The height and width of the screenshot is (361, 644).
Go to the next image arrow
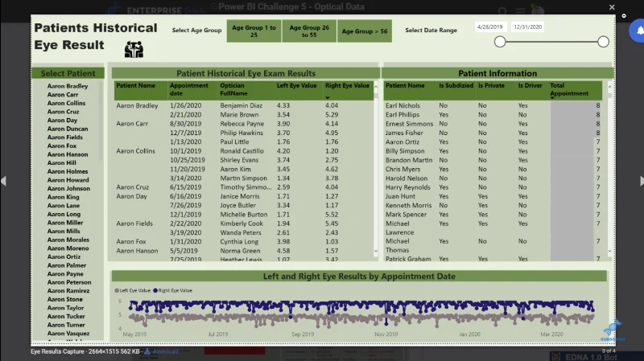point(641,181)
